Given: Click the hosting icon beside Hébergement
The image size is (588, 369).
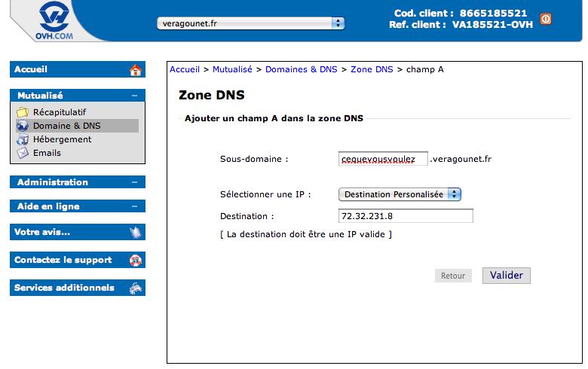Looking at the screenshot, I should [x=23, y=139].
